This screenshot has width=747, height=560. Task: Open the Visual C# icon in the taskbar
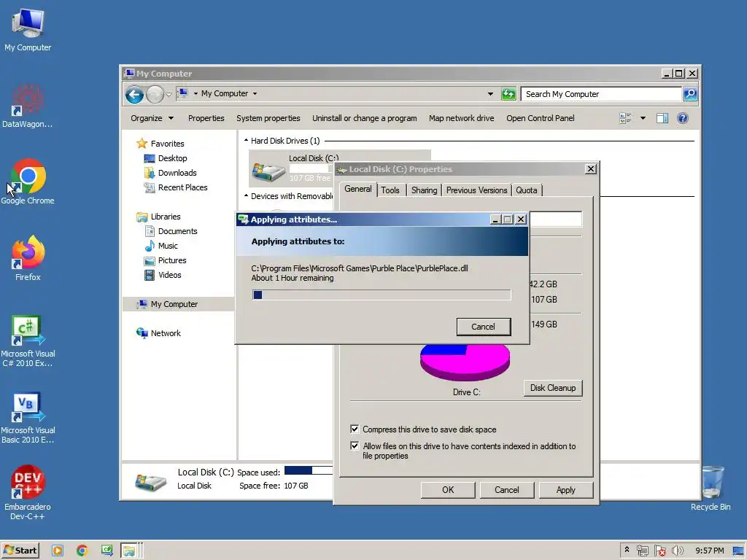point(107,551)
